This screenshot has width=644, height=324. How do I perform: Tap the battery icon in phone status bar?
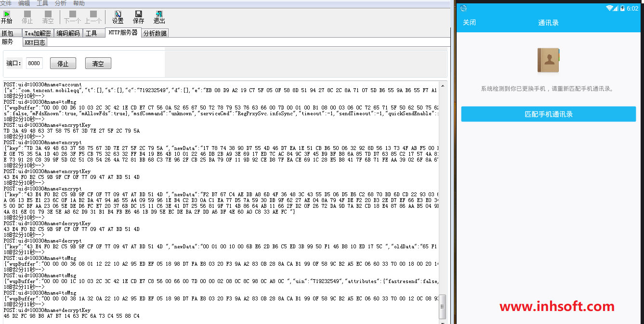pos(621,8)
